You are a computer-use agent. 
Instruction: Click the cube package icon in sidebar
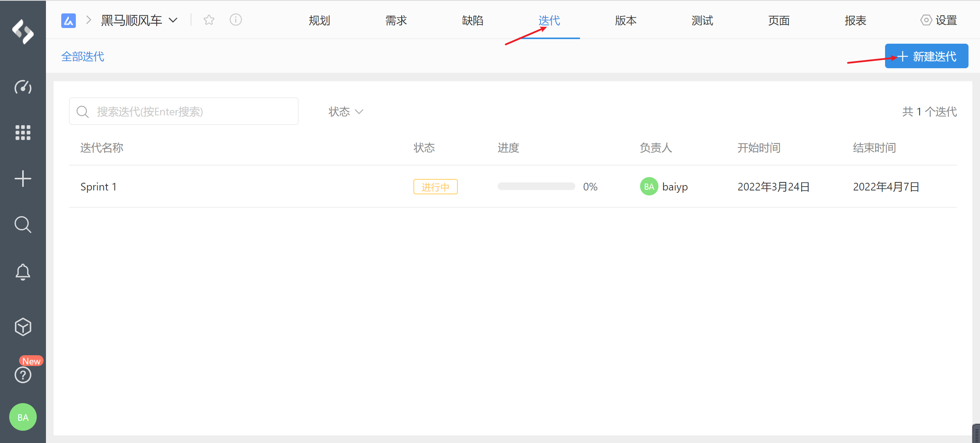tap(23, 327)
